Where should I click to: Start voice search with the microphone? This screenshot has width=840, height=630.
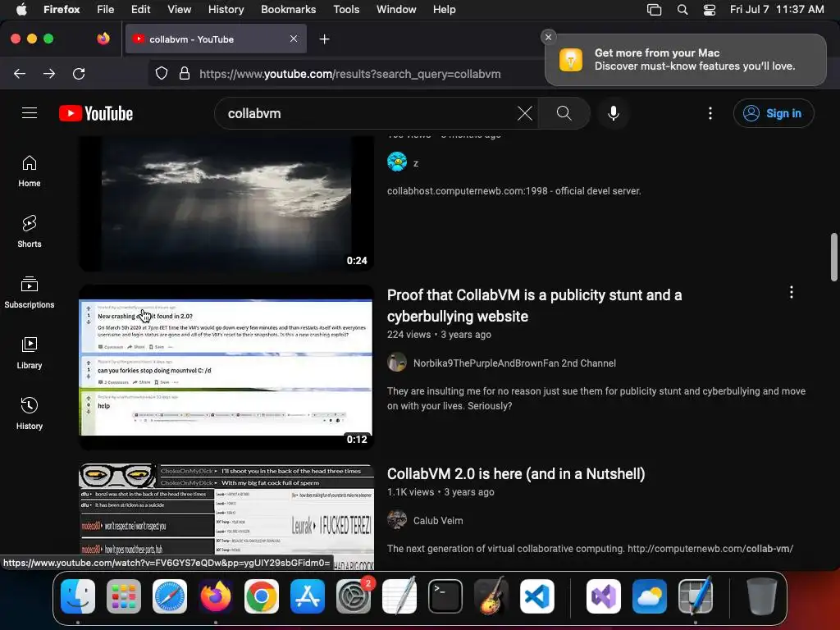point(614,113)
